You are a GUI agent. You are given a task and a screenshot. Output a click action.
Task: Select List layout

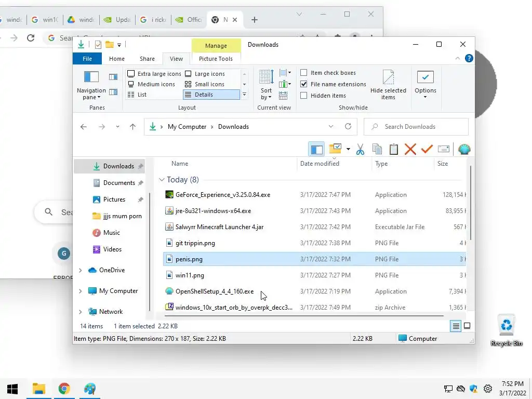point(137,95)
